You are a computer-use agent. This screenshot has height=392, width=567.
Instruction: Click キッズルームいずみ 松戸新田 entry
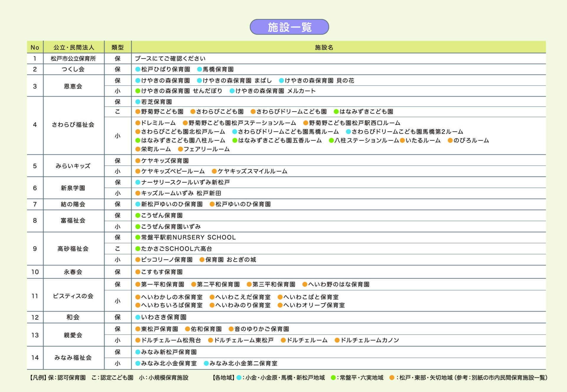(181, 193)
